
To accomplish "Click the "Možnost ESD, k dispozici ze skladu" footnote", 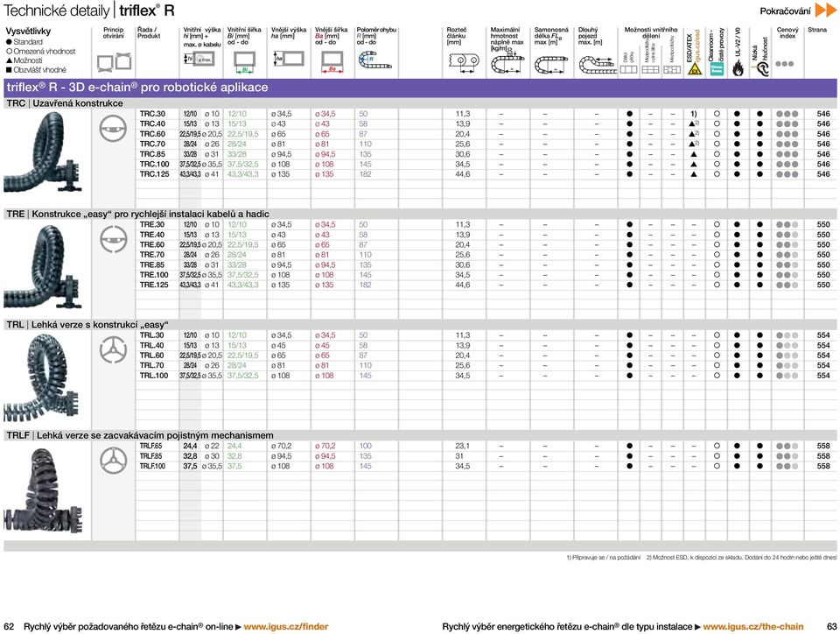I will (x=741, y=558).
